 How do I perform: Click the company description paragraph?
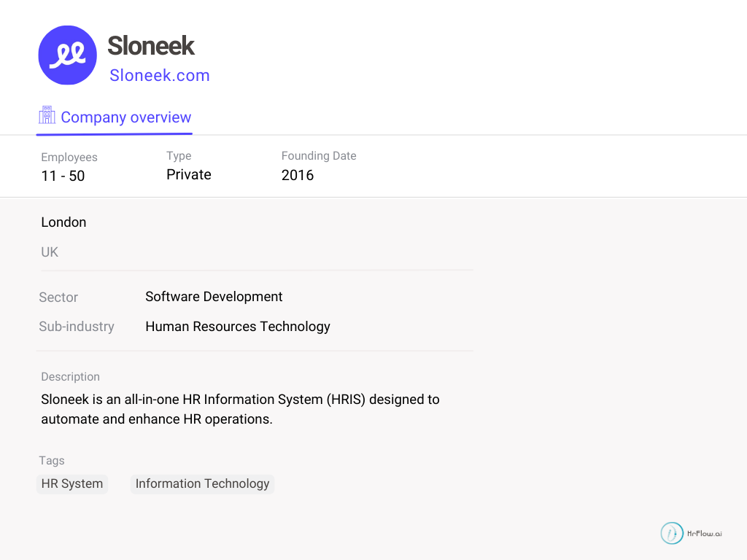[x=240, y=409]
